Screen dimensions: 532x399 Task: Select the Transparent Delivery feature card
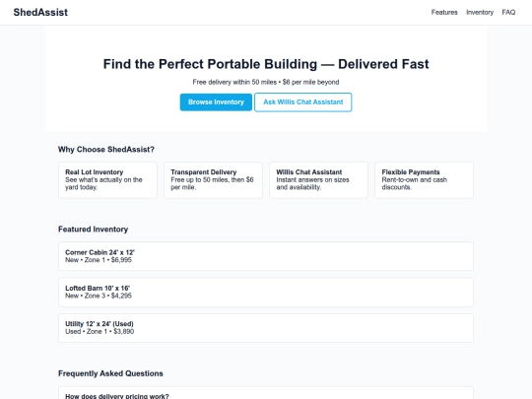(213, 180)
